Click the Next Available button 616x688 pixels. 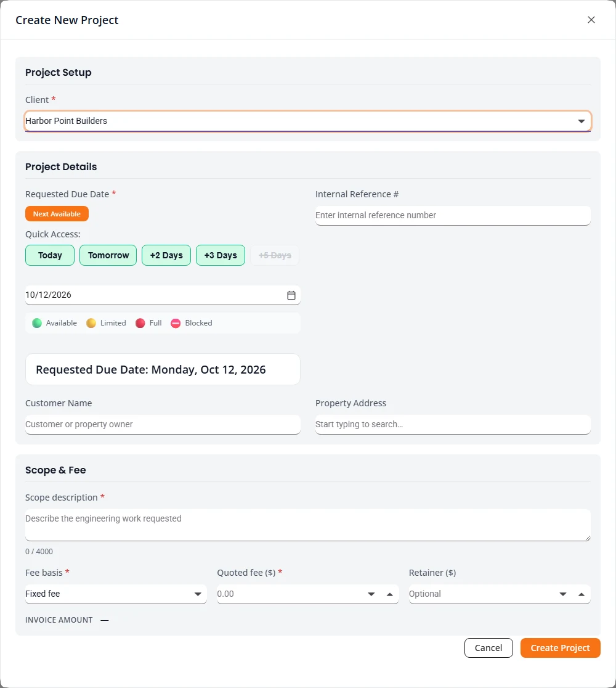tap(57, 214)
